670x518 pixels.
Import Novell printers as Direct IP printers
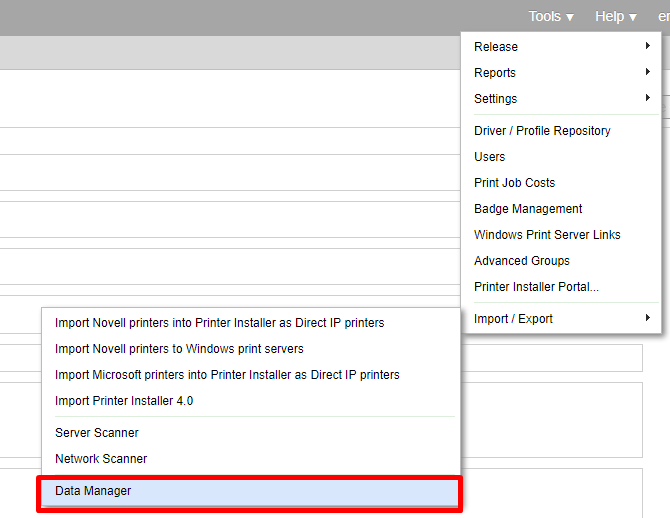pyautogui.click(x=220, y=323)
